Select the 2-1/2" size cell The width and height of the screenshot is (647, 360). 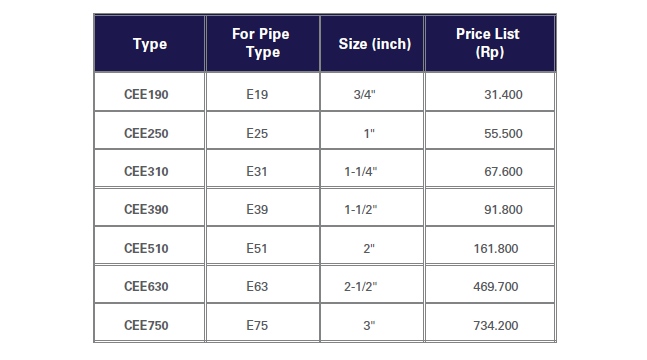point(372,284)
